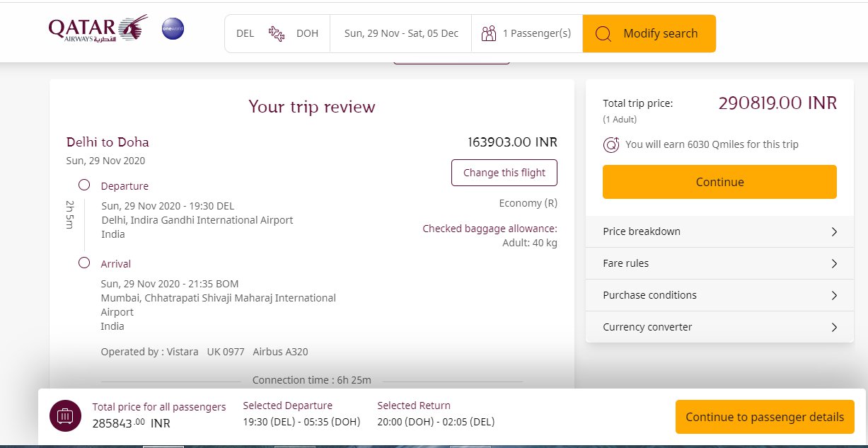The image size is (868, 448).
Task: Click the Checked baggage allowance label
Action: pos(490,229)
